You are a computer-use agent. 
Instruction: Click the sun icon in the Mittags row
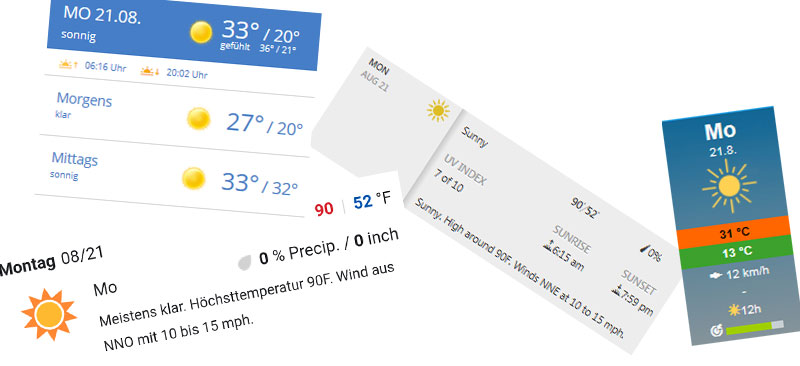(194, 178)
